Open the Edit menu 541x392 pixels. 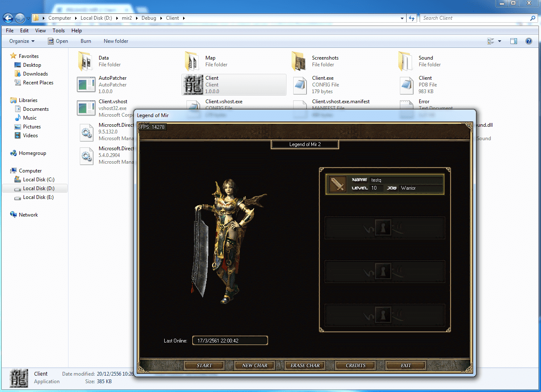24,31
